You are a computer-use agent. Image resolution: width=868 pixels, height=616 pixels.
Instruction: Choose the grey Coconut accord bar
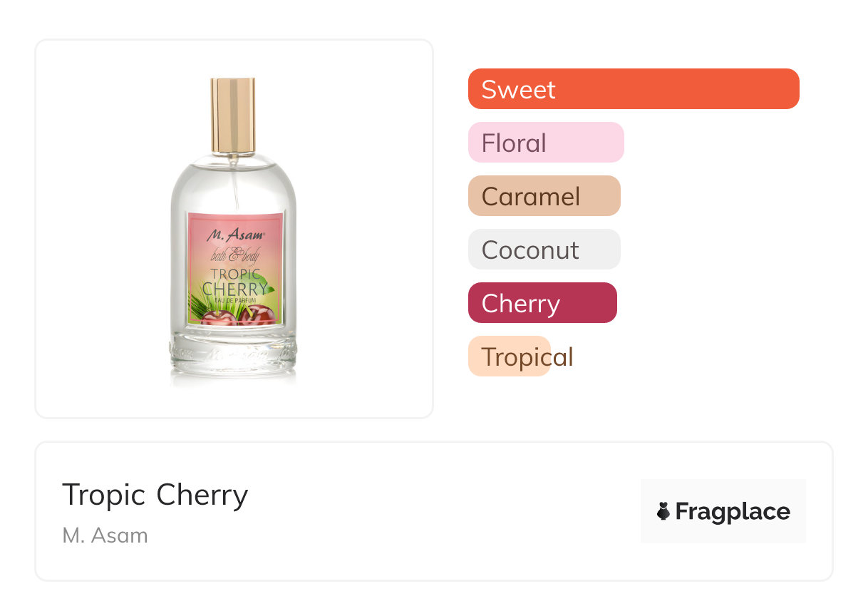point(544,250)
